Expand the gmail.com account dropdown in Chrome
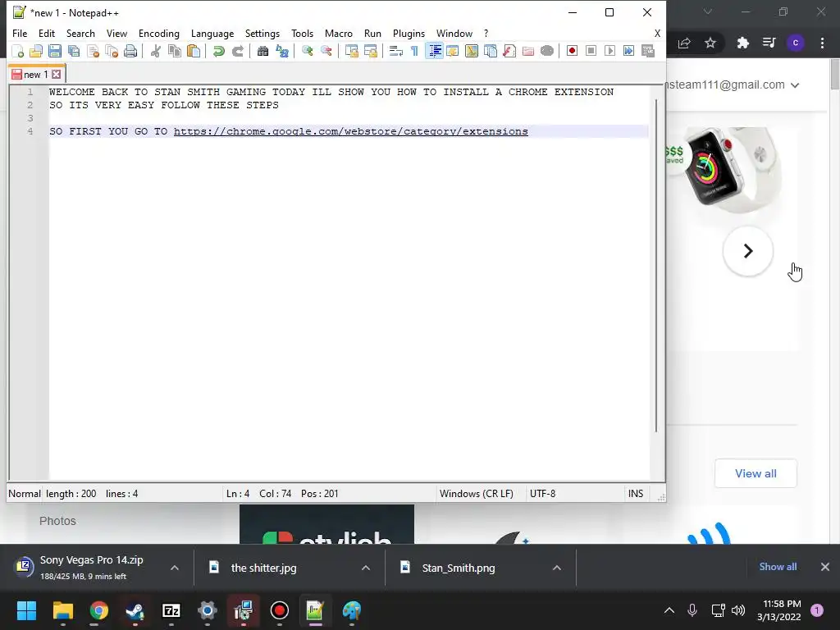 coord(795,85)
